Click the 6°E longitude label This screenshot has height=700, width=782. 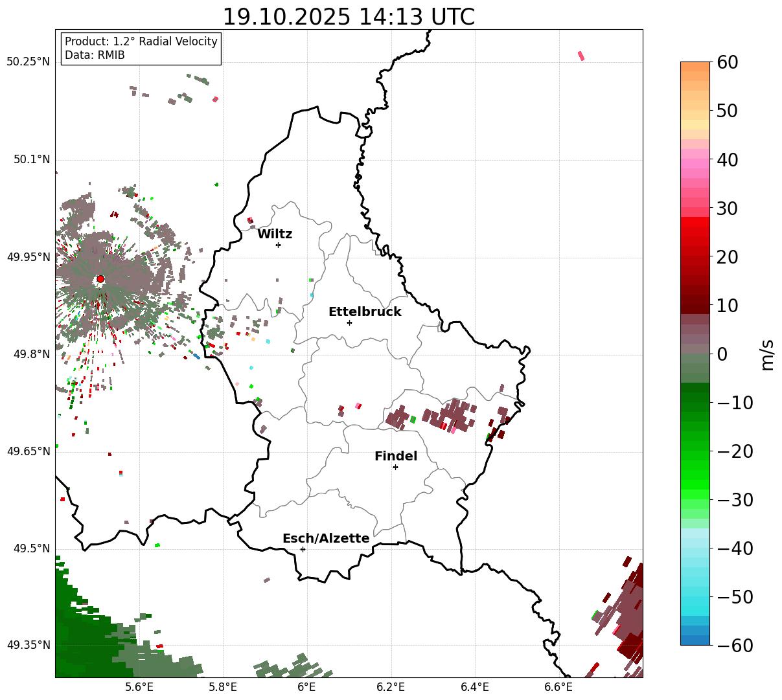coord(307,688)
